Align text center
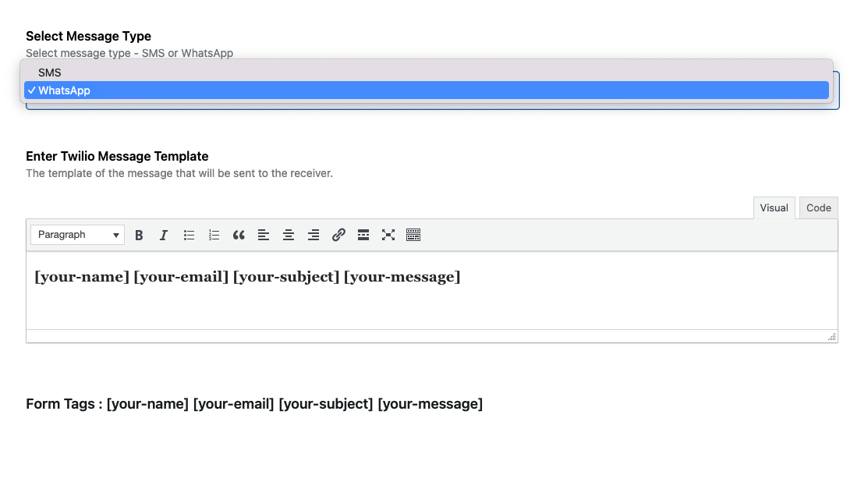 [289, 236]
